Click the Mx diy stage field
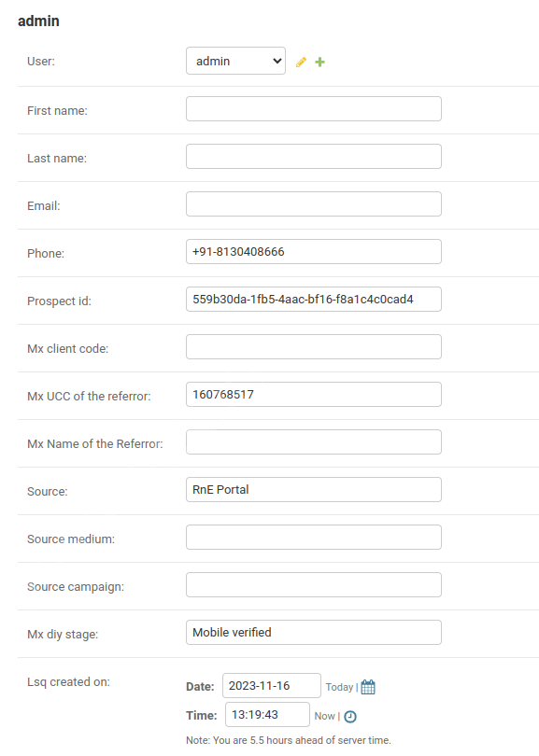 [x=314, y=632]
